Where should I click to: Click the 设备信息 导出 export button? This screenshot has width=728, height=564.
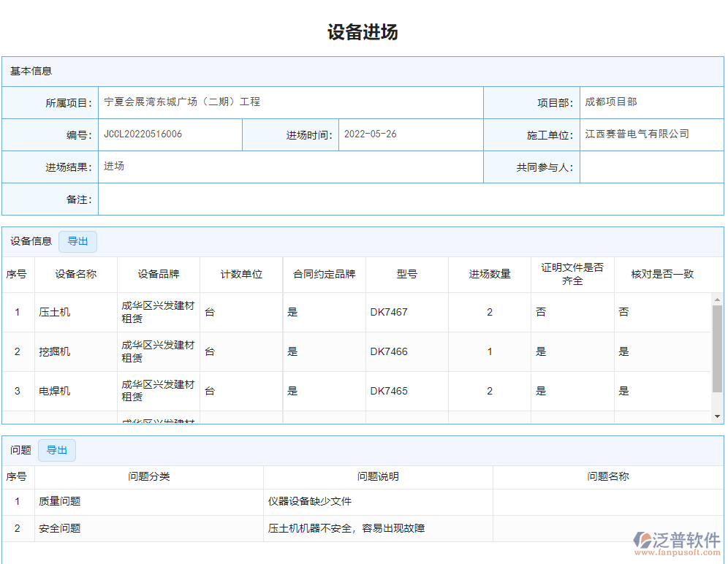77,241
